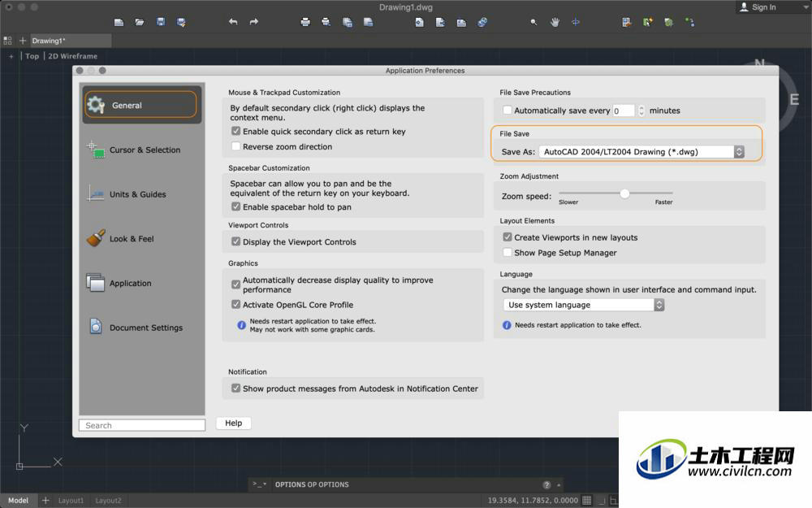Select the Cursor & Selection category
The width and height of the screenshot is (812, 508).
tap(140, 150)
